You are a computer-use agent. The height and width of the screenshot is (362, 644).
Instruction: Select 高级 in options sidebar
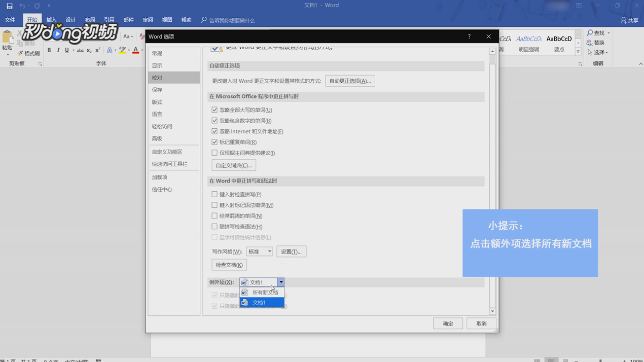[174, 138]
